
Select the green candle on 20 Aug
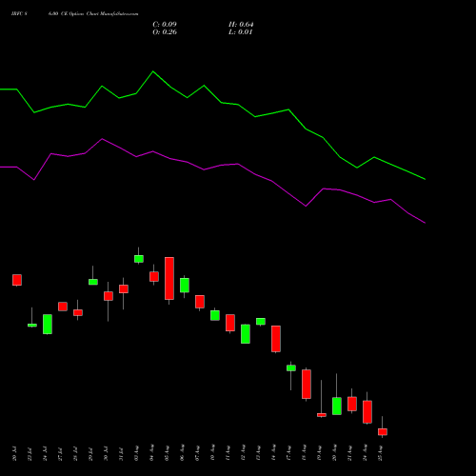pyautogui.click(x=337, y=406)
